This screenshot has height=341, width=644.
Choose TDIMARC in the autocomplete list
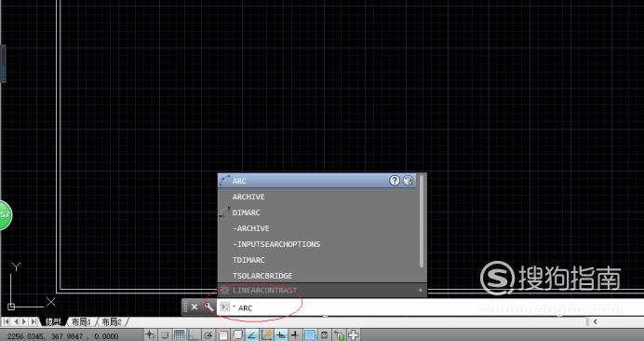coord(316,260)
